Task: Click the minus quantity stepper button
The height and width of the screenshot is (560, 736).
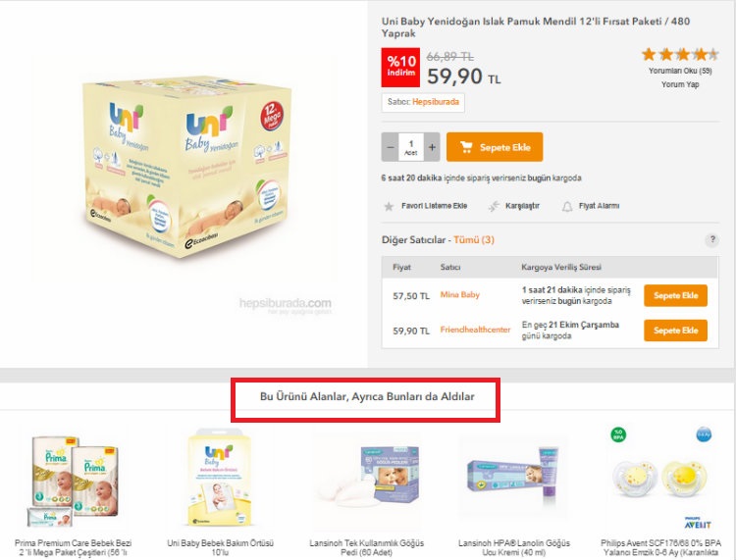Action: 391,147
